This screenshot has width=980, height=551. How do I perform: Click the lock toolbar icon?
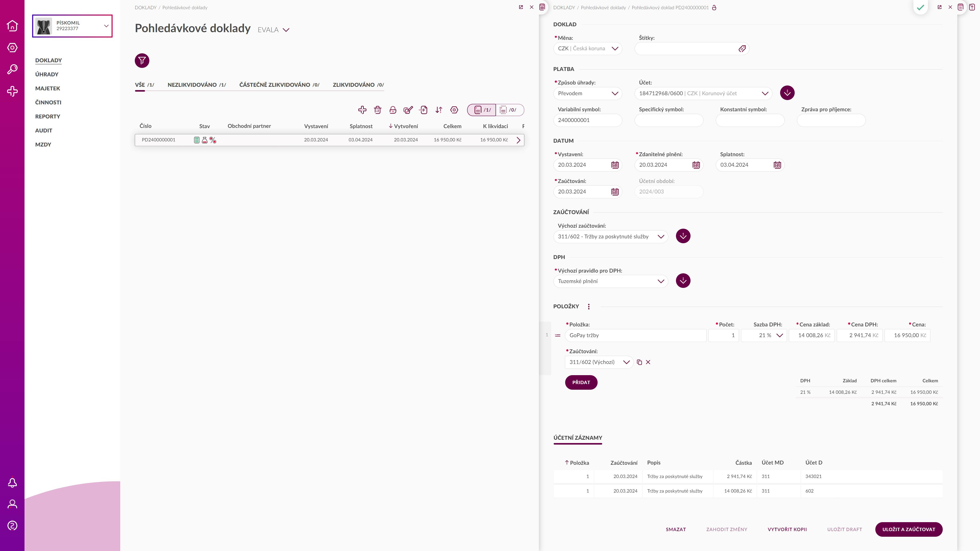coord(393,110)
